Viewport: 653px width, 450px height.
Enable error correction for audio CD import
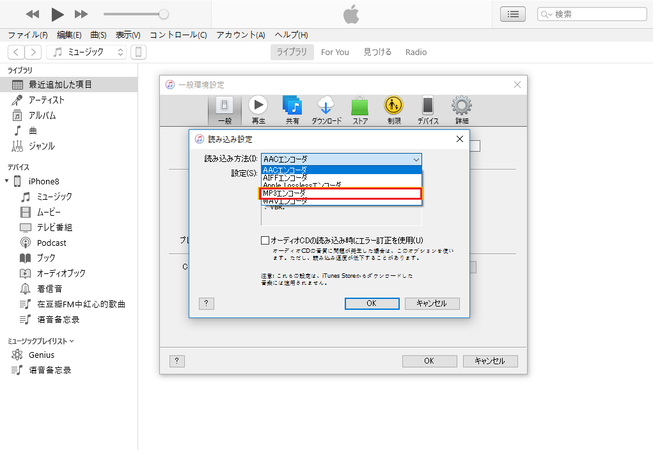(265, 240)
